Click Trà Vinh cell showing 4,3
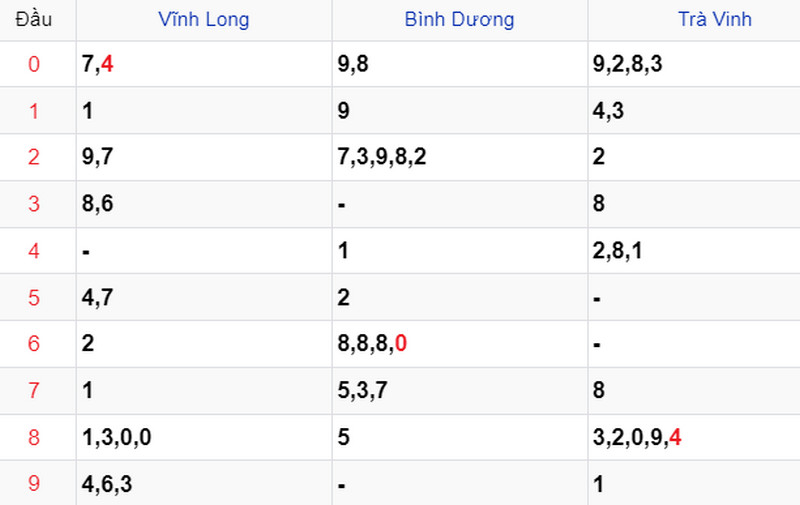The image size is (800, 505). pyautogui.click(x=694, y=110)
